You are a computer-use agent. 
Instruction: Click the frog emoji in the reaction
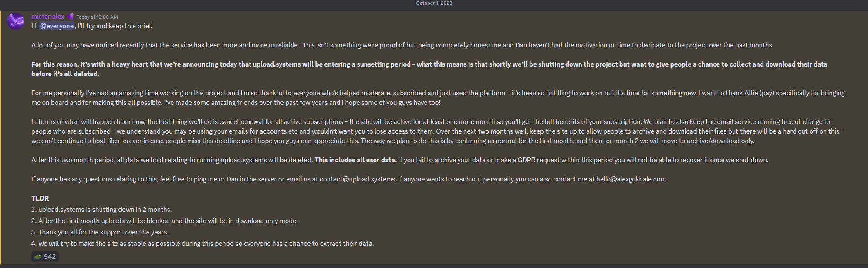point(38,257)
